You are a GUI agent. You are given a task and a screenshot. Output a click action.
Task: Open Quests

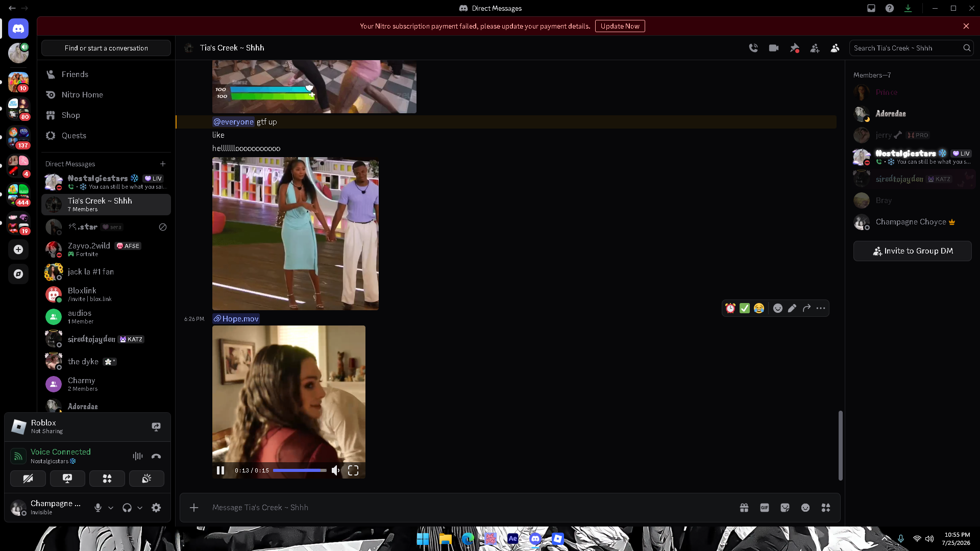tap(106, 136)
